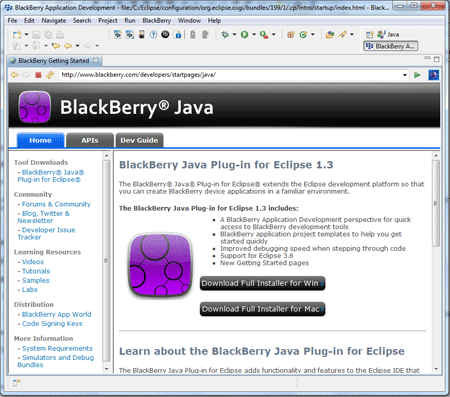The width and height of the screenshot is (450, 397).
Task: Expand the External Tools dropdown arrow
Action: 274,34
